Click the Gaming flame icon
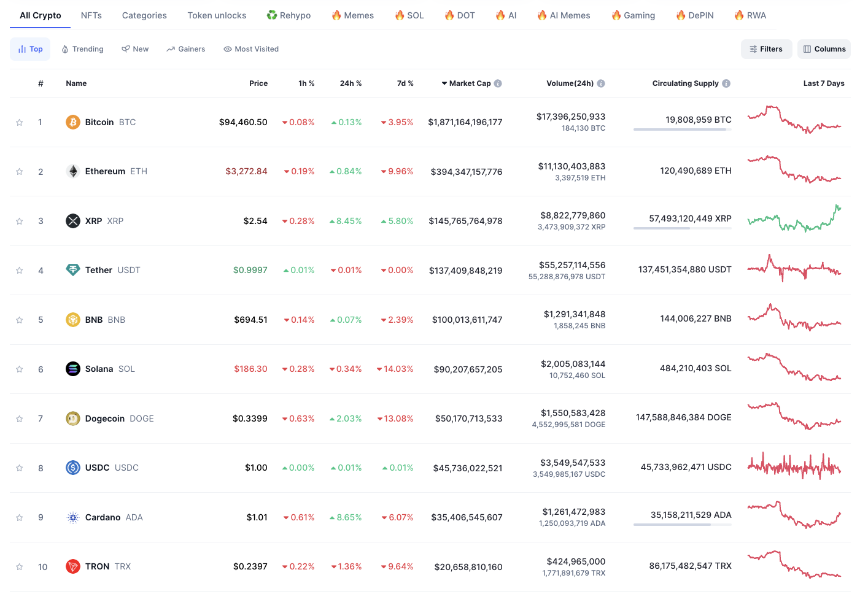The height and width of the screenshot is (594, 868). [x=616, y=15]
